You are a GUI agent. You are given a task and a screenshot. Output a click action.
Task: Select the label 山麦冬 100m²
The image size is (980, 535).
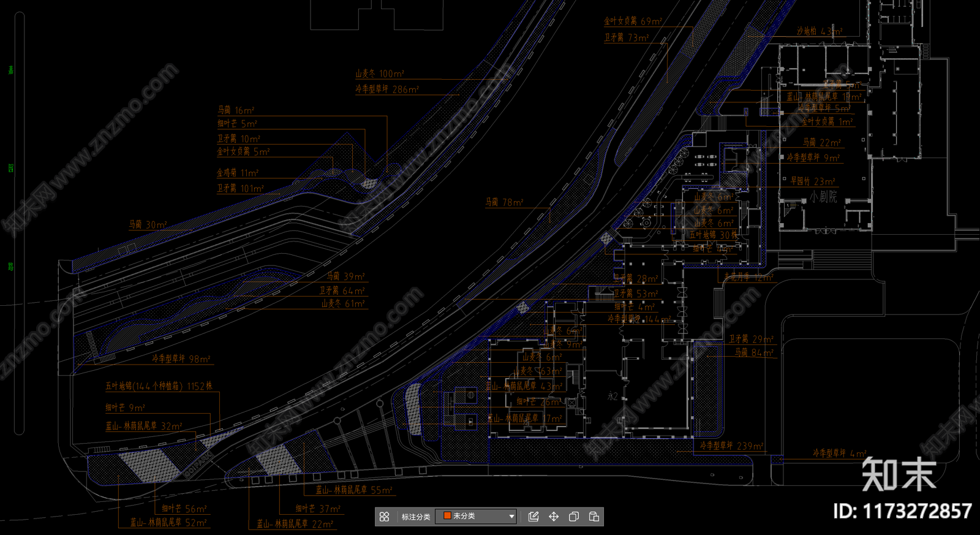pos(380,74)
